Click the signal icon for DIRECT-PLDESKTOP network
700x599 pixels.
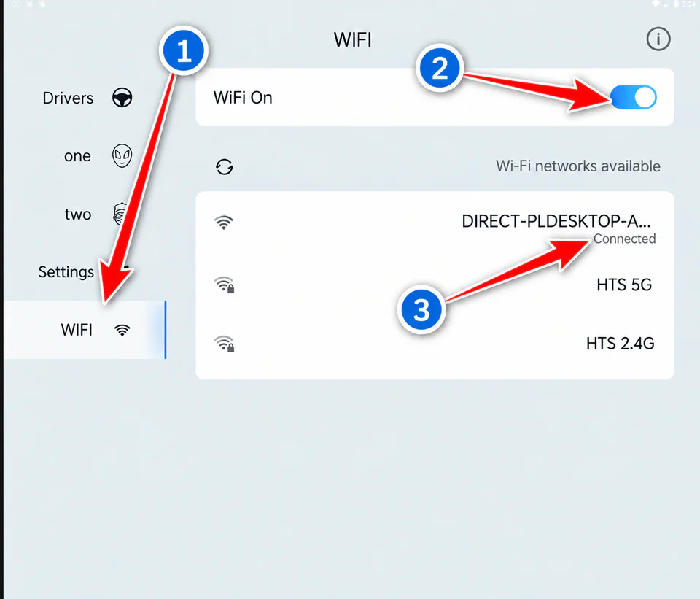[x=224, y=222]
